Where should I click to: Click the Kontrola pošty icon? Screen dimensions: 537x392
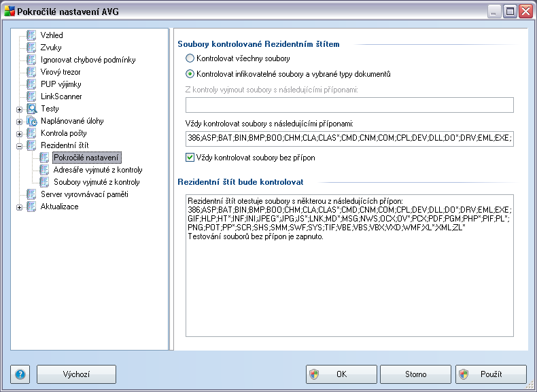pos(31,133)
